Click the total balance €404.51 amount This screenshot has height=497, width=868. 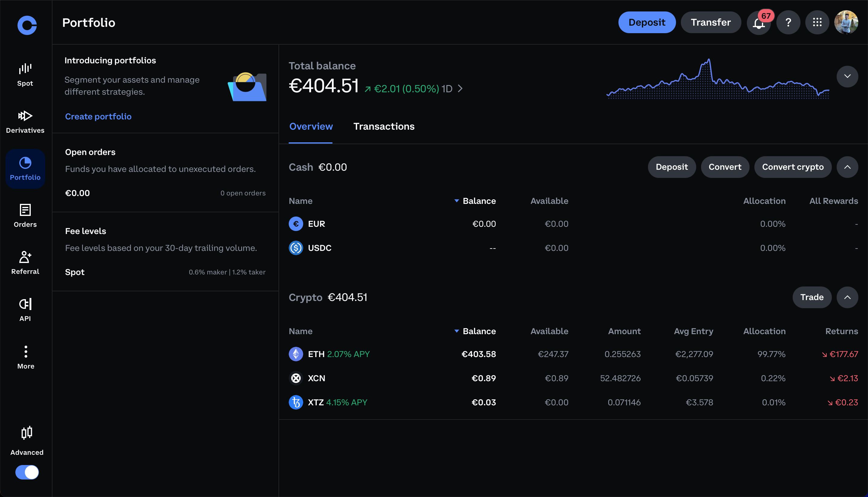[324, 86]
